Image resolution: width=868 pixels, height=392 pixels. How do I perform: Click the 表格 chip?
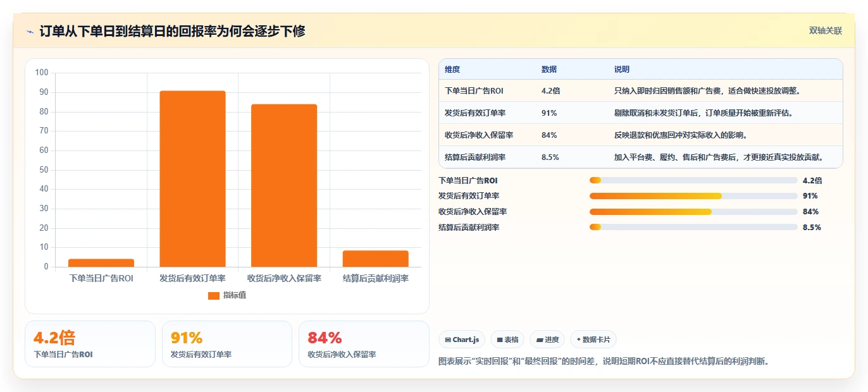pyautogui.click(x=507, y=340)
